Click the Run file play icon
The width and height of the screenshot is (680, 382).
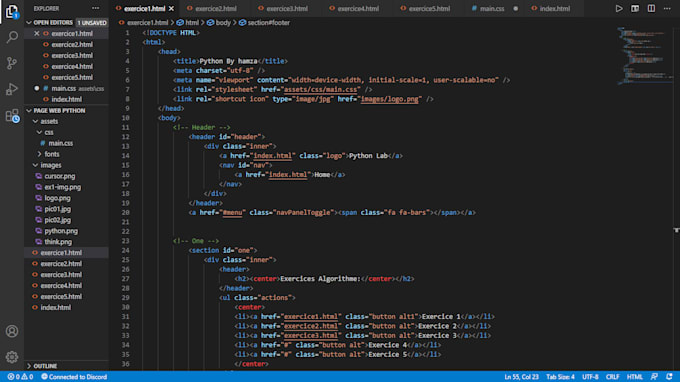tap(619, 8)
